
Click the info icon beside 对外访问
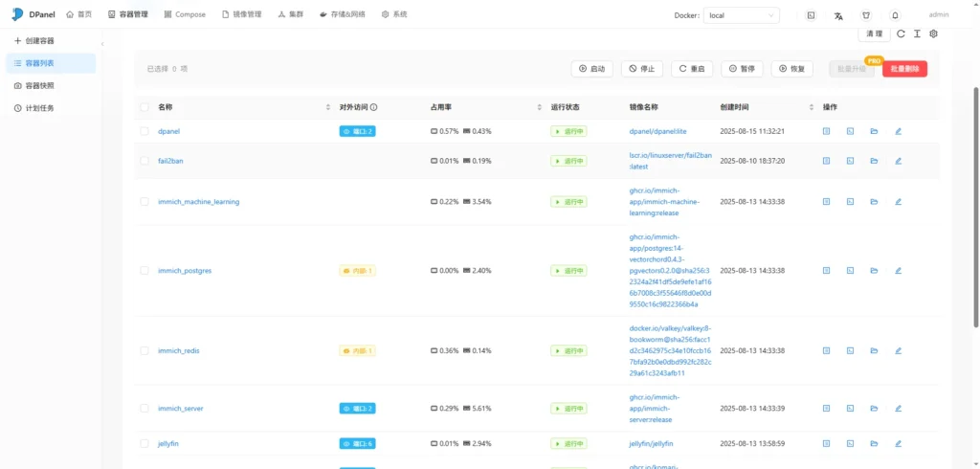pos(374,107)
